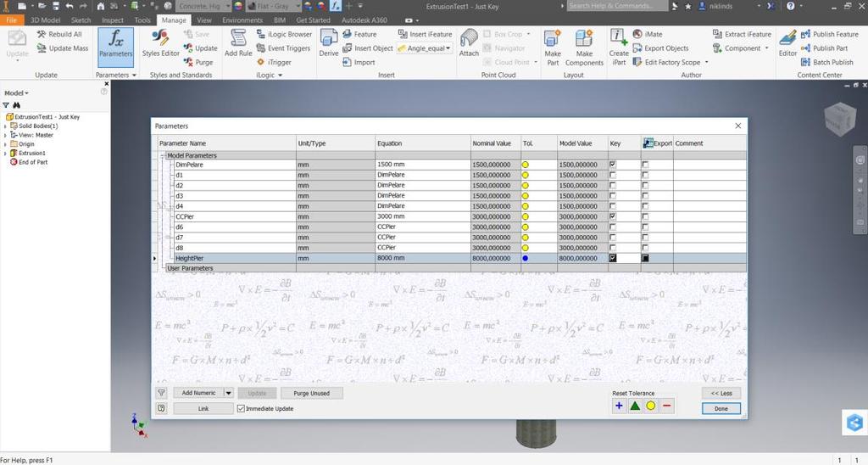
Task: Open Add Numeric dropdown arrow
Action: pyautogui.click(x=228, y=393)
